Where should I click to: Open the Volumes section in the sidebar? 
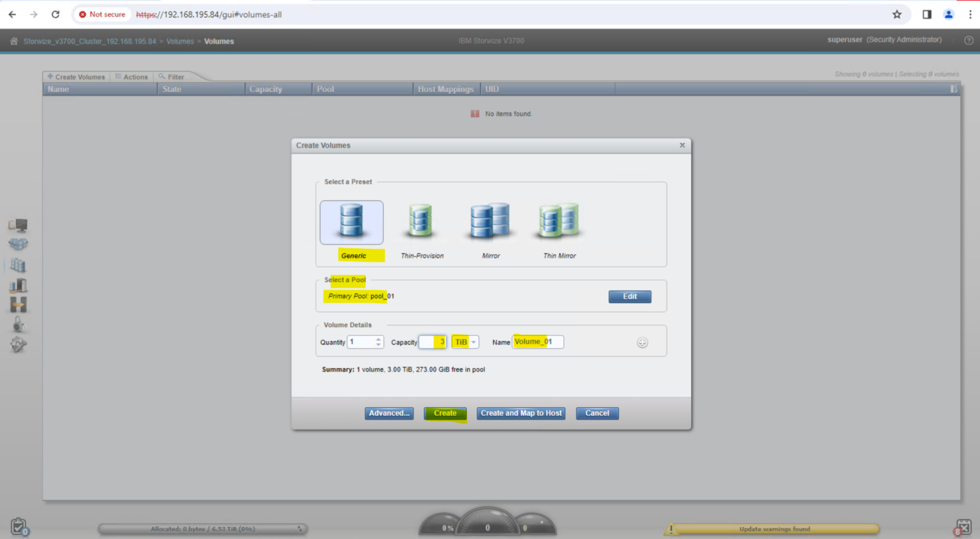18,265
